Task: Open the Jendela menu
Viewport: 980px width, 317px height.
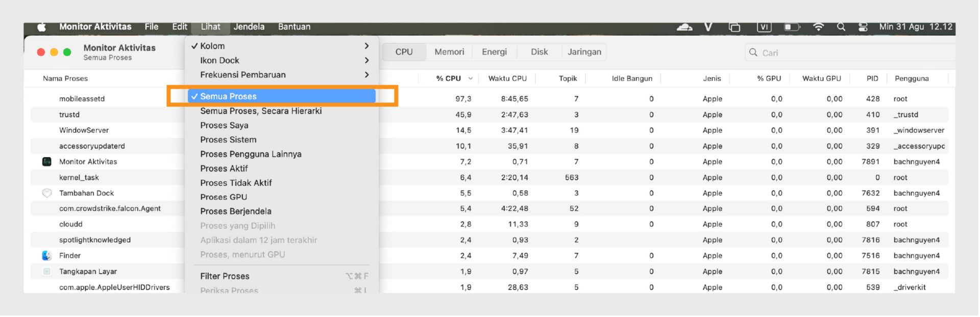Action: tap(249, 27)
